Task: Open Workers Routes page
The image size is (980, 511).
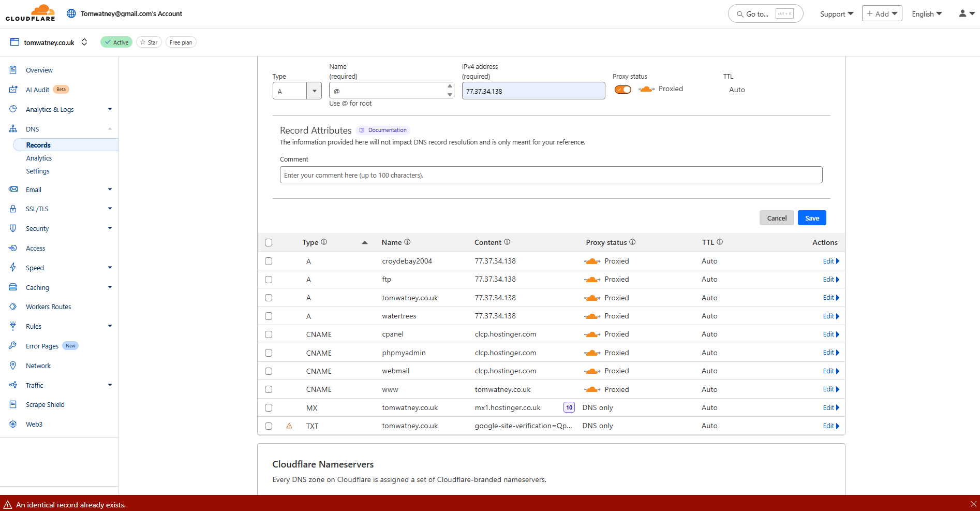Action: (49, 306)
